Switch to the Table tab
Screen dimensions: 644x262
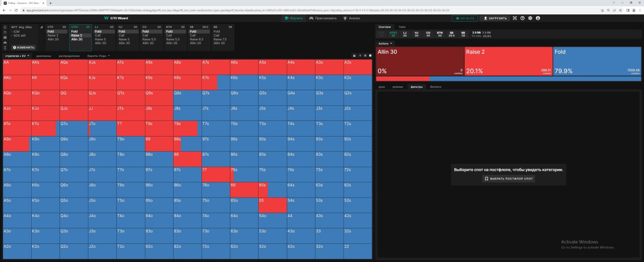click(402, 27)
